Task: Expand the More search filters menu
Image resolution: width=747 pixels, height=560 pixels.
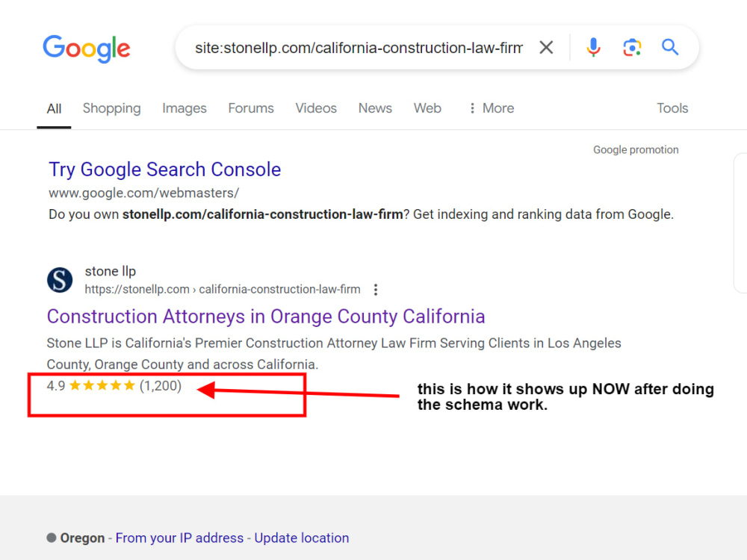Action: (x=492, y=108)
